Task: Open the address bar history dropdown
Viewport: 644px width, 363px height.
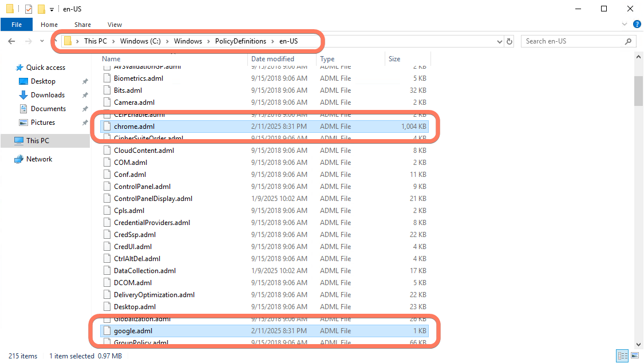Action: click(x=499, y=41)
